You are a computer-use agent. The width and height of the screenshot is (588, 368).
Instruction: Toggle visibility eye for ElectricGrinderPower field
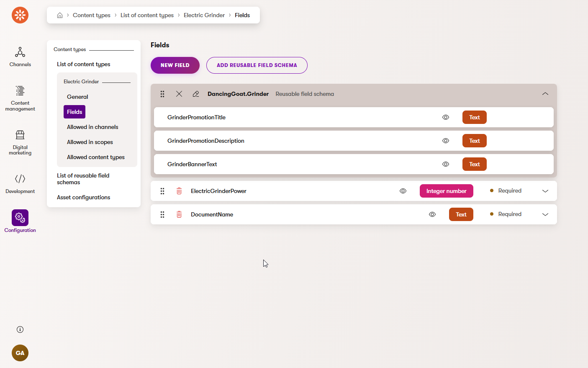pyautogui.click(x=403, y=191)
